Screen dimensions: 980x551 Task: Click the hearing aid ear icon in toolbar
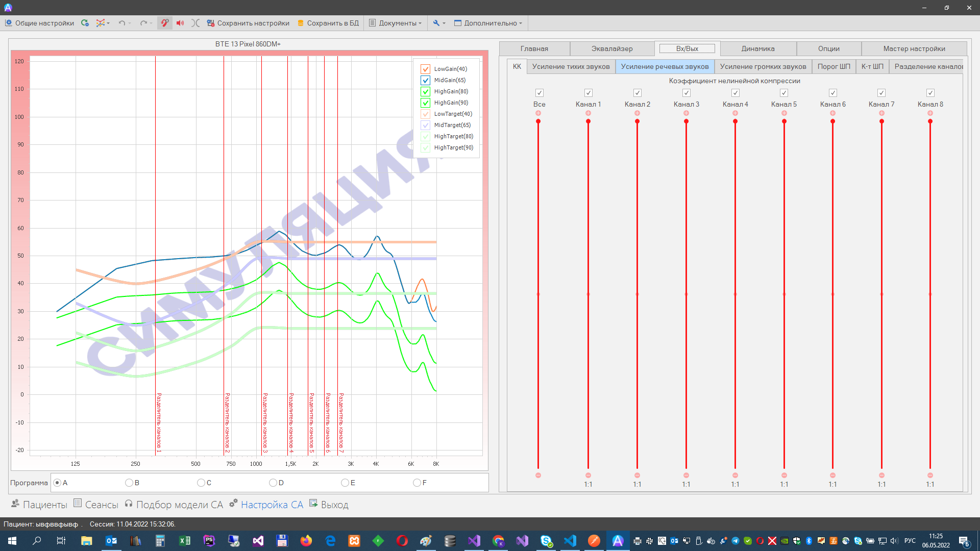point(164,23)
